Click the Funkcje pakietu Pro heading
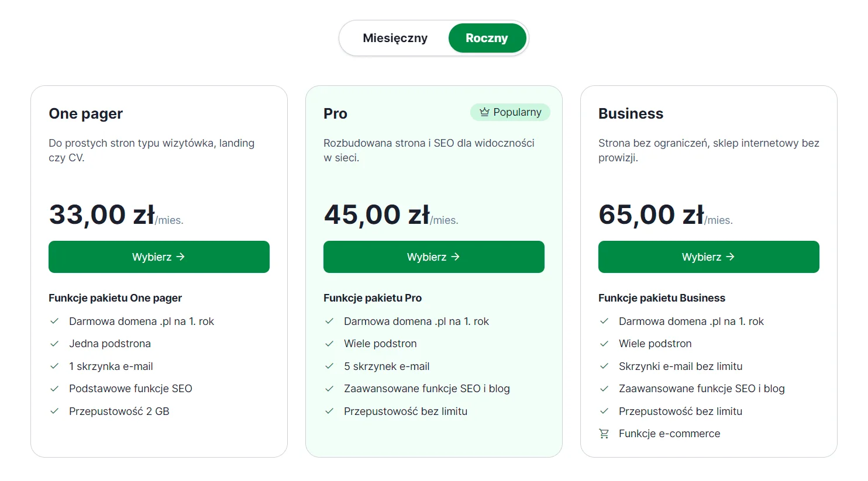This screenshot has width=868, height=481. click(373, 298)
